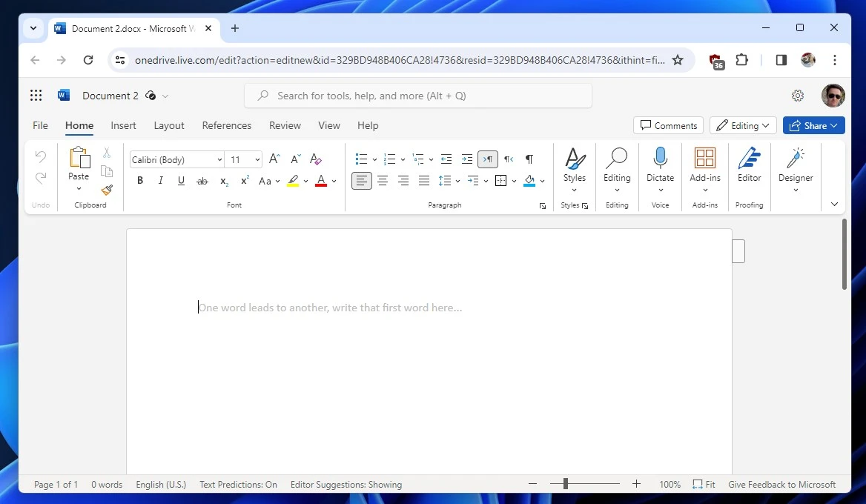The height and width of the screenshot is (504, 866).
Task: Click the Clear Formatting icon
Action: click(x=315, y=159)
